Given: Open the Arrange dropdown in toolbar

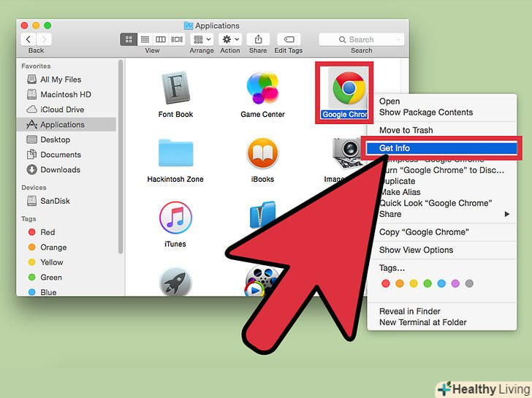Looking at the screenshot, I should [202, 39].
